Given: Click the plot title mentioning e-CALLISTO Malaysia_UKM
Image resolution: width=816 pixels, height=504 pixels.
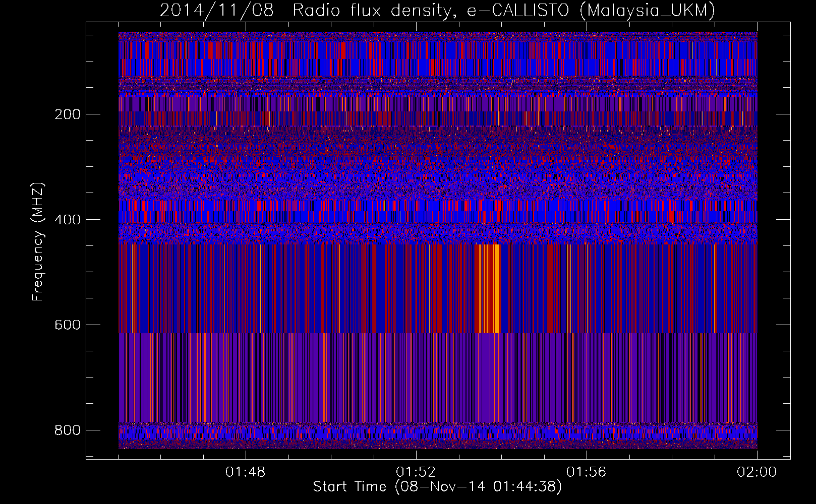Looking at the screenshot, I should tap(437, 10).
